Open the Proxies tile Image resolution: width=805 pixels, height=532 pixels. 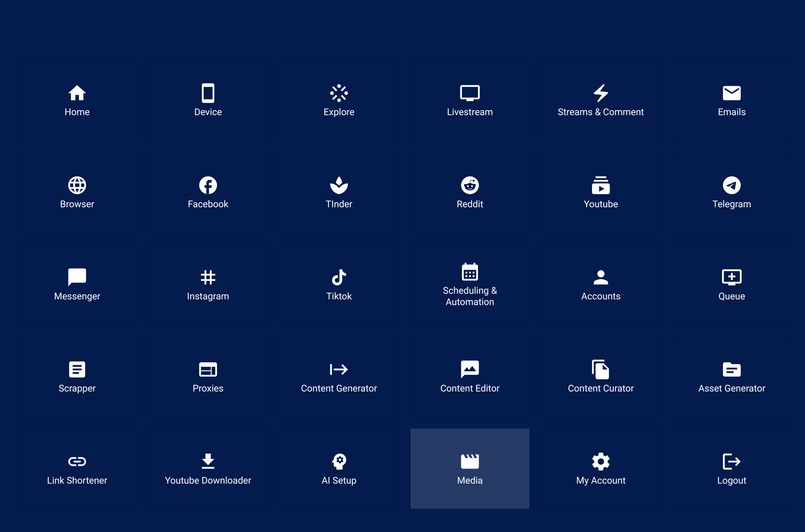pyautogui.click(x=208, y=376)
